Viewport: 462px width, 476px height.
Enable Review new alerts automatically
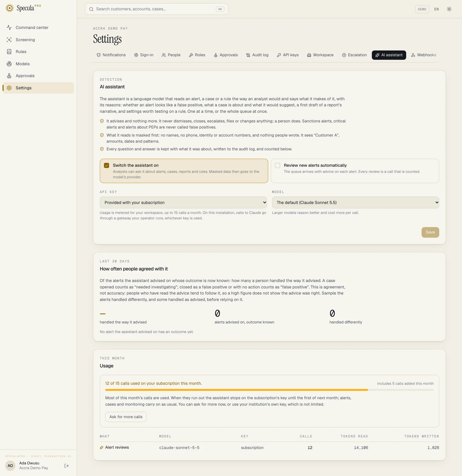tap(277, 165)
